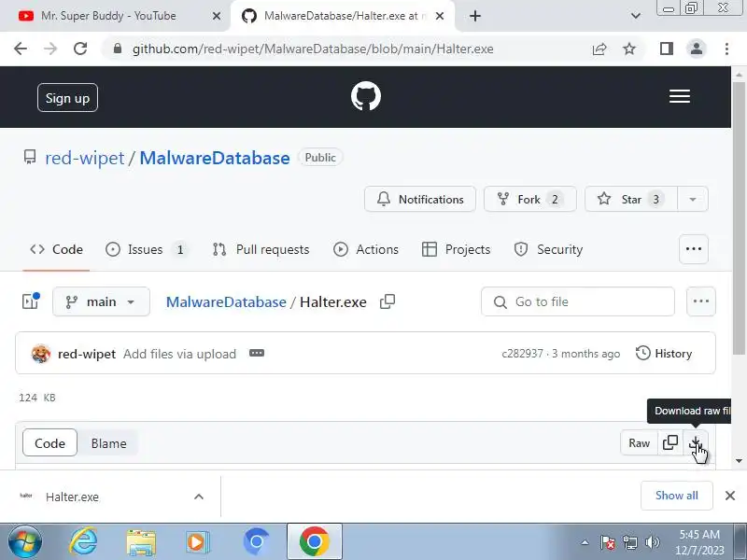Copy raw file contents icon

(x=670, y=442)
